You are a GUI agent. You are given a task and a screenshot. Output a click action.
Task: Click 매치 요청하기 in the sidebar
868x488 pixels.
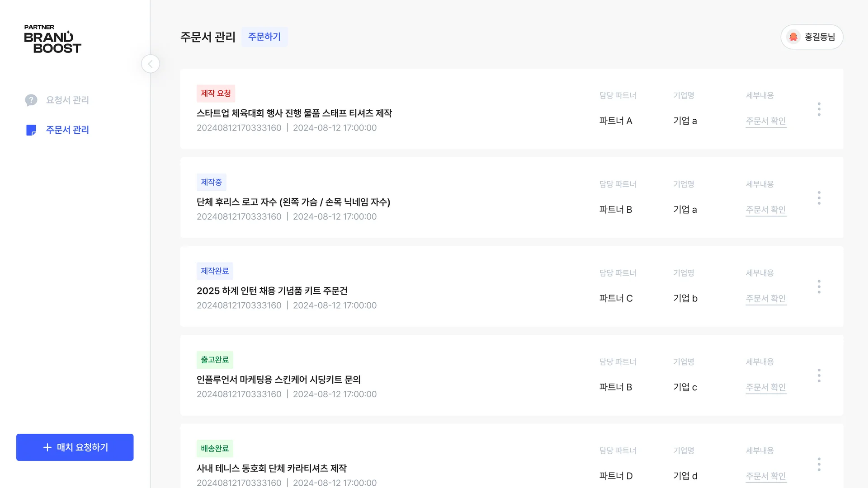[75, 447]
